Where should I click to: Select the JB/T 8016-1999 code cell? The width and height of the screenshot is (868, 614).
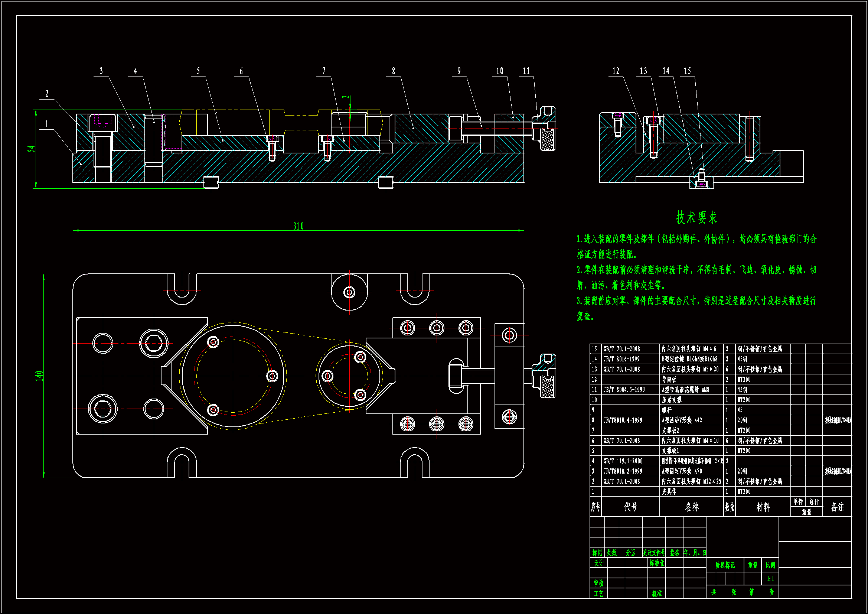621,359
